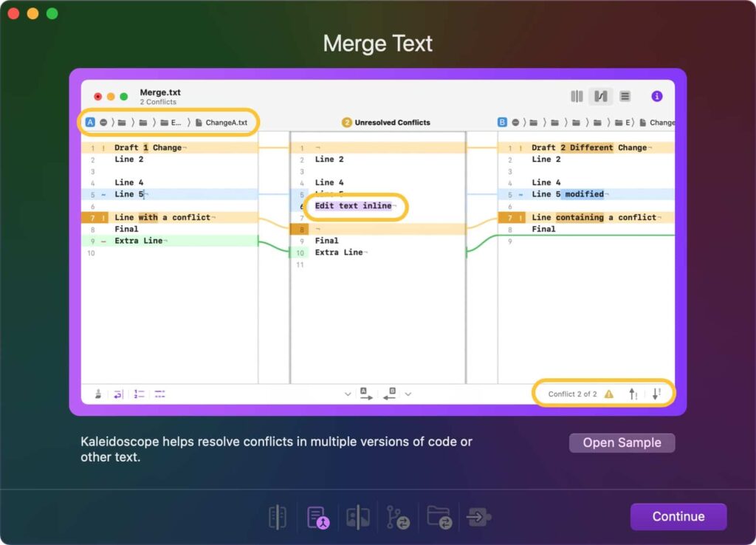Open the Git branch integration page icon
Image resolution: width=756 pixels, height=545 pixels.
point(398,517)
